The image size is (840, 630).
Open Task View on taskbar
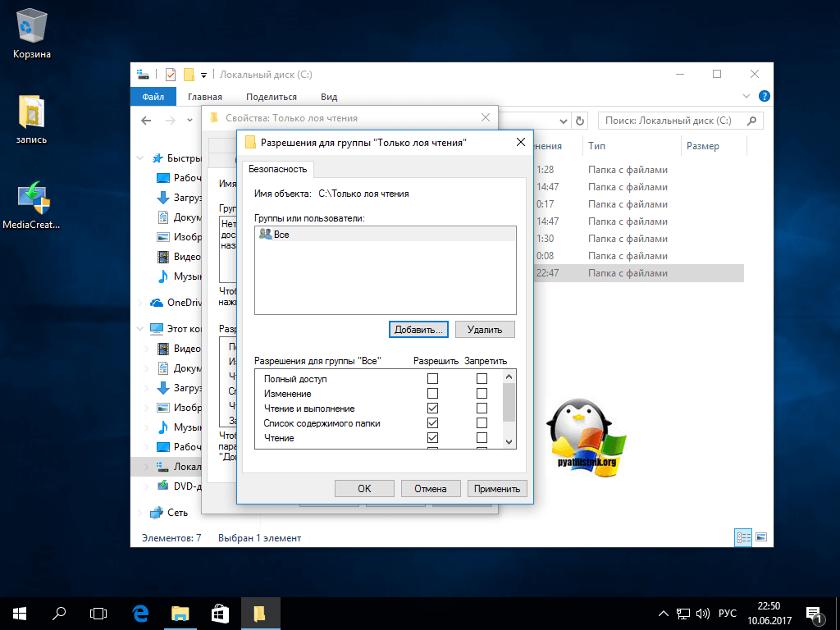[98, 614]
